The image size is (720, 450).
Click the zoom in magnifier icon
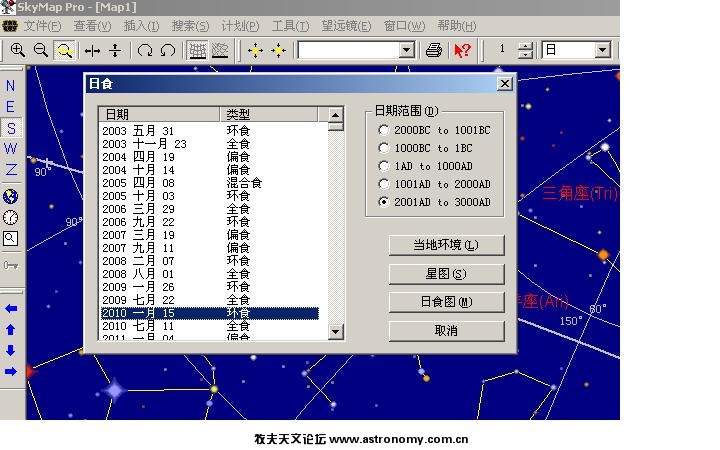[17, 50]
